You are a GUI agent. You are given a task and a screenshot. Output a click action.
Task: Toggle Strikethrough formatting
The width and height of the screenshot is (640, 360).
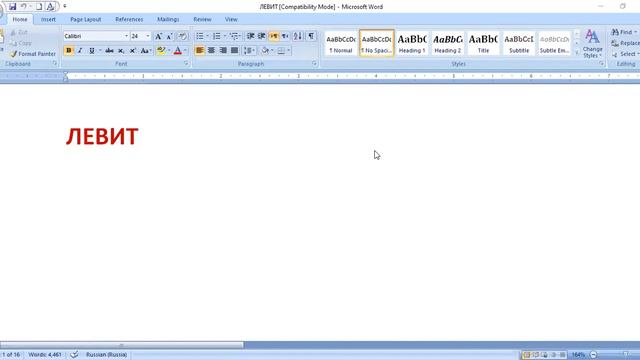click(109, 51)
